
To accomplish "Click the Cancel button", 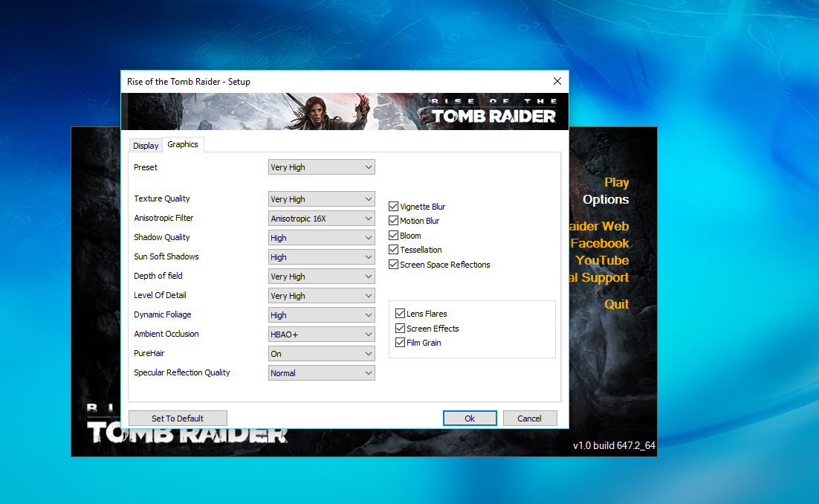I will pos(529,419).
